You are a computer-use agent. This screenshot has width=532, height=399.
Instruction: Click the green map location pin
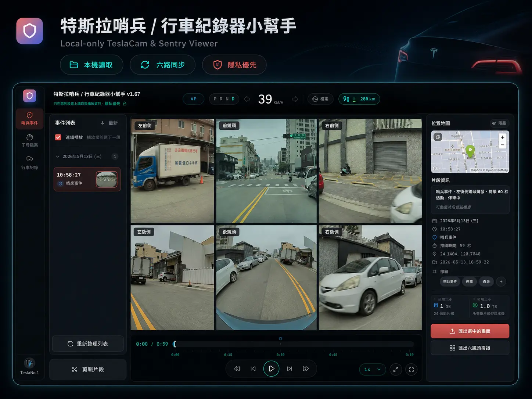coord(470,151)
